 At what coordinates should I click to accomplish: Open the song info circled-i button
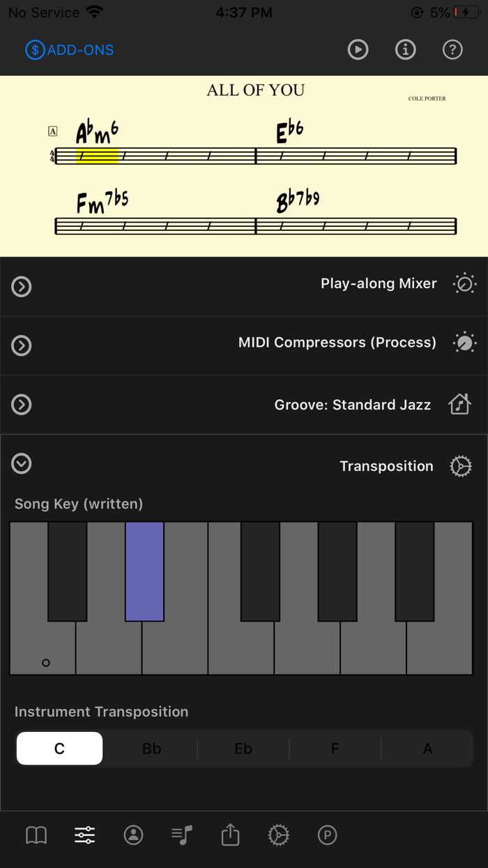coord(405,50)
